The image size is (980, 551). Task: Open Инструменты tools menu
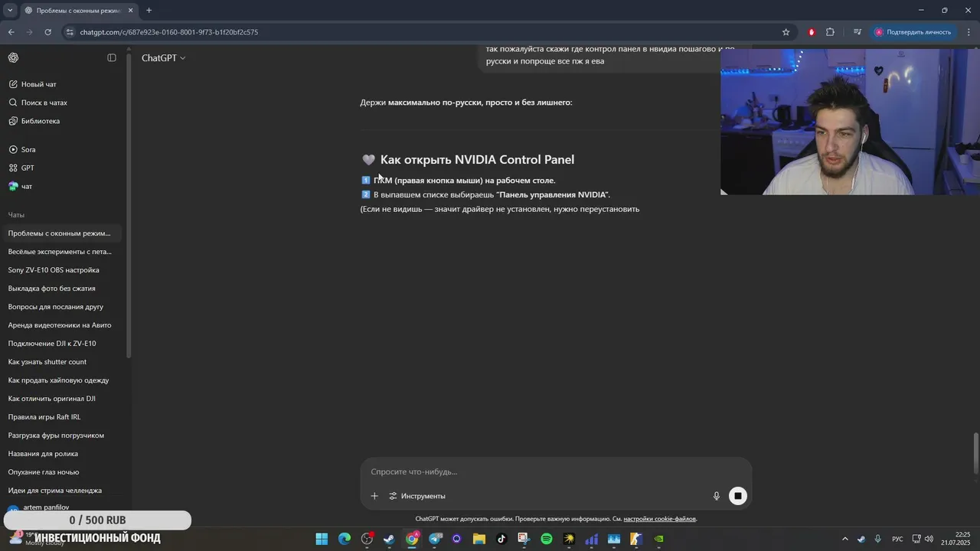click(417, 496)
